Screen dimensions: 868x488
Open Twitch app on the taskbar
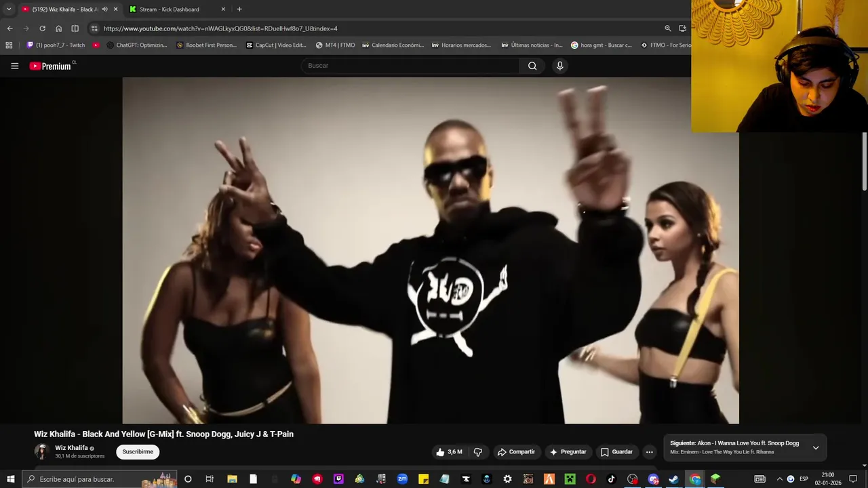[338, 479]
